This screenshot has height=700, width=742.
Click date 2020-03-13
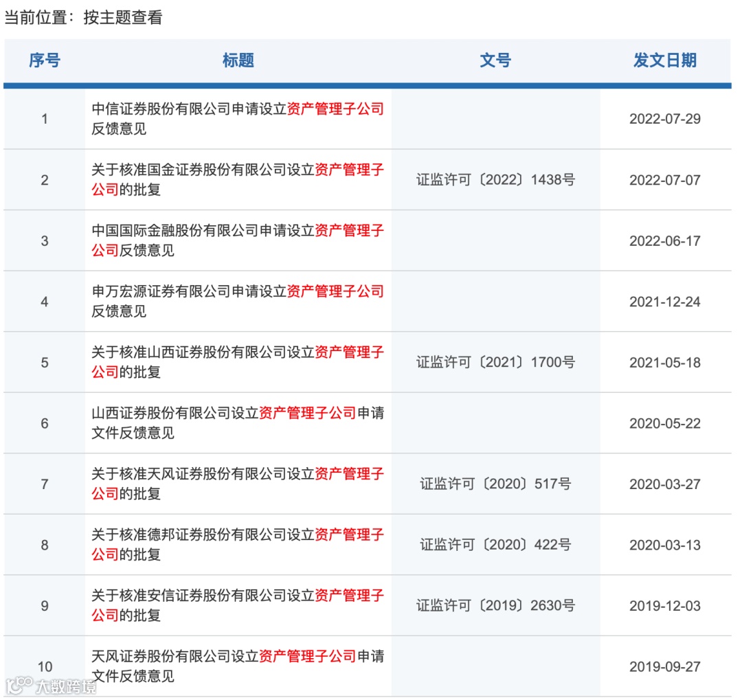coord(665,545)
